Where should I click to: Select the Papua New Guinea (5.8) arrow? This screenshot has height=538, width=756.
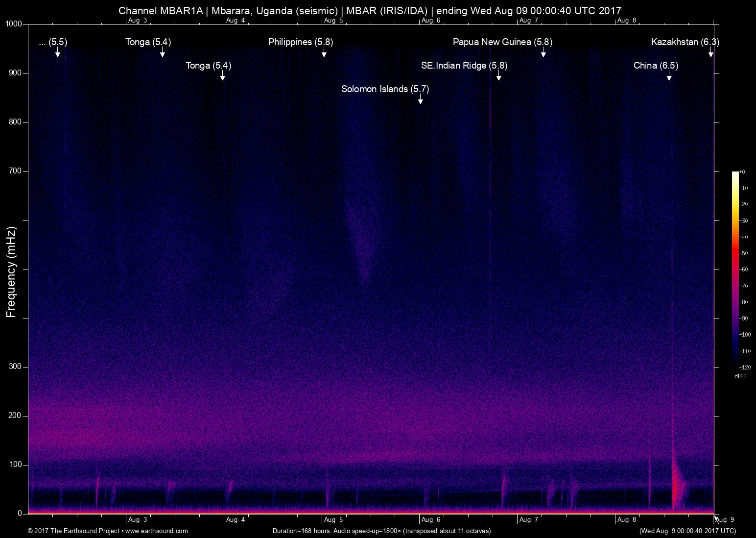543,55
